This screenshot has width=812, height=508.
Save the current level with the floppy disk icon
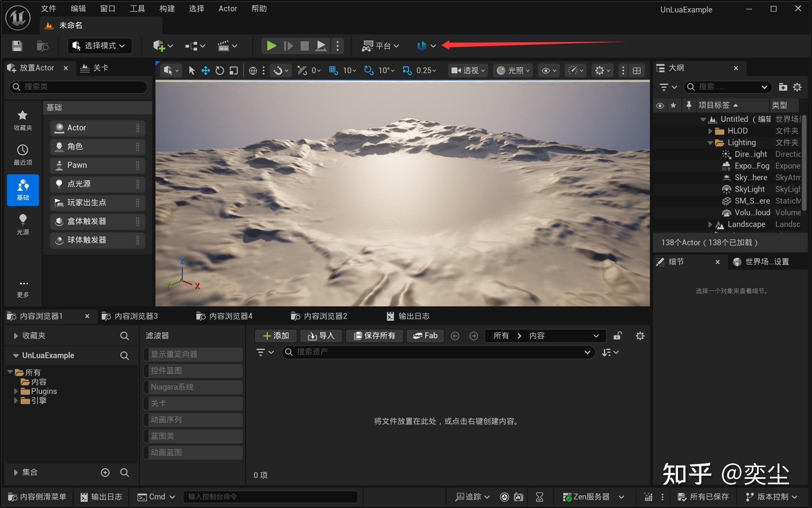[x=17, y=46]
